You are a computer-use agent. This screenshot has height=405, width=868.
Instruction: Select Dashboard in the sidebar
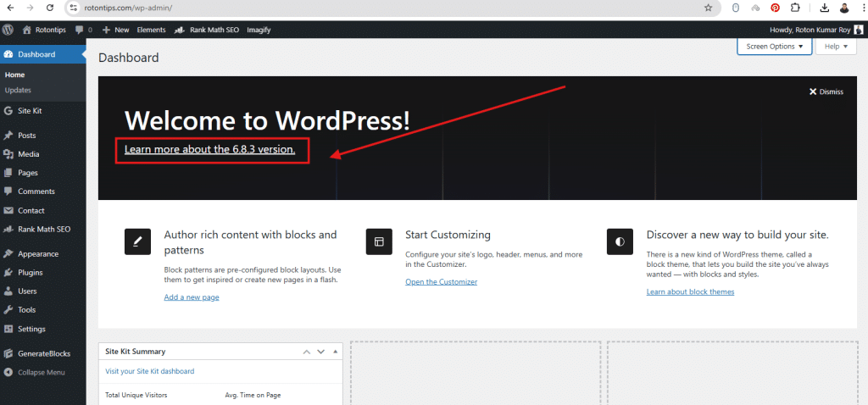click(42, 54)
